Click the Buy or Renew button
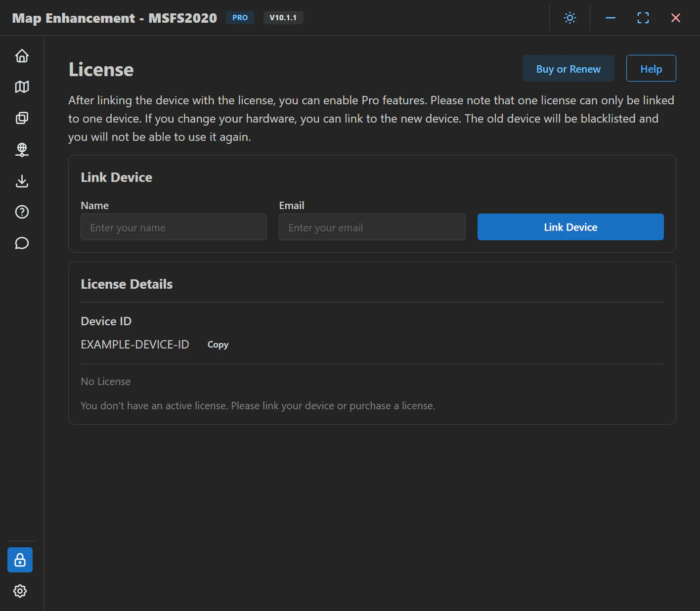Screen dimensions: 700x611 569,68
